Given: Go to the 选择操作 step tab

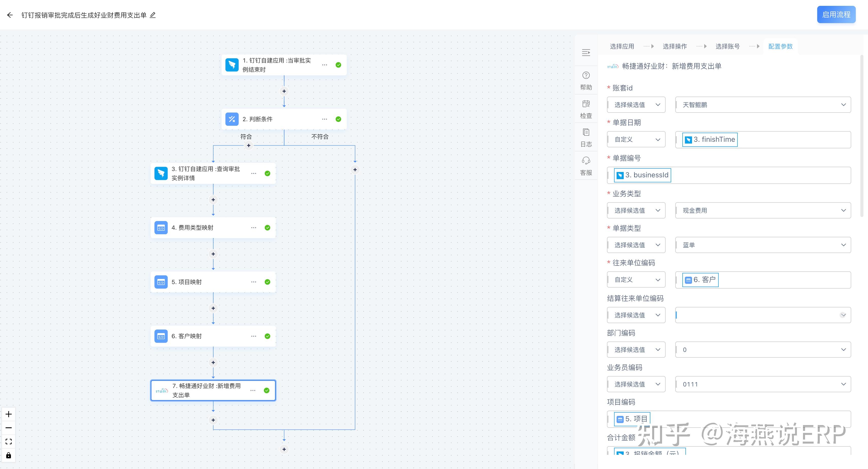Looking at the screenshot, I should coord(674,46).
